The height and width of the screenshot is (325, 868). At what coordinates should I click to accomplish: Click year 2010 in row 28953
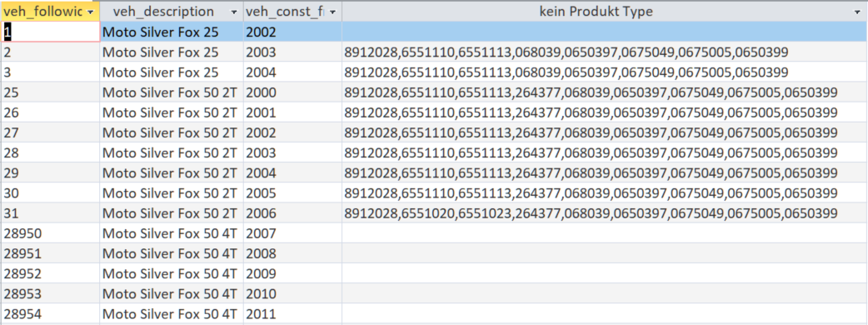(292, 294)
